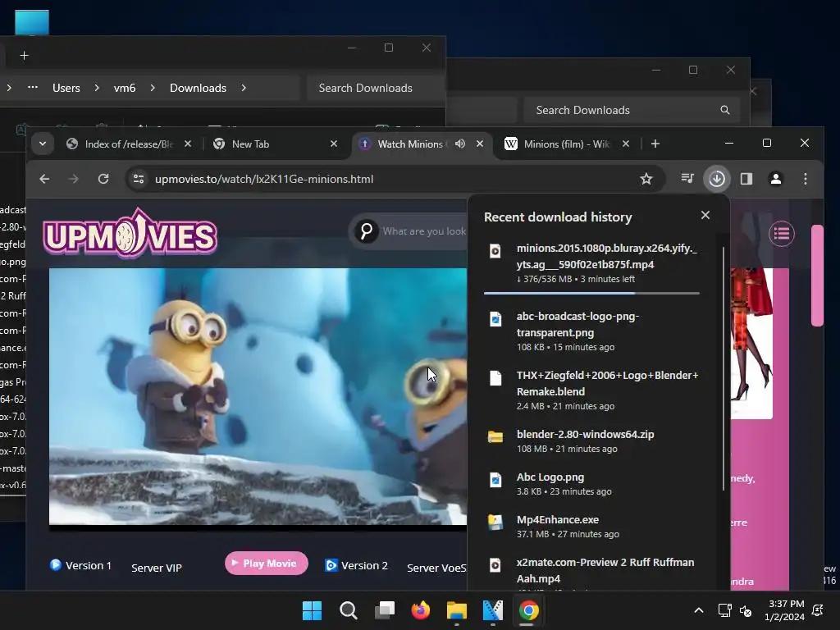Click the forward navigation arrow in Chrome

point(73,179)
